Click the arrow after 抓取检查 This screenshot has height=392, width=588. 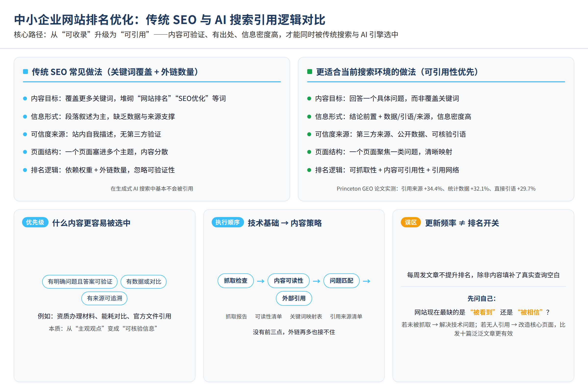261,281
